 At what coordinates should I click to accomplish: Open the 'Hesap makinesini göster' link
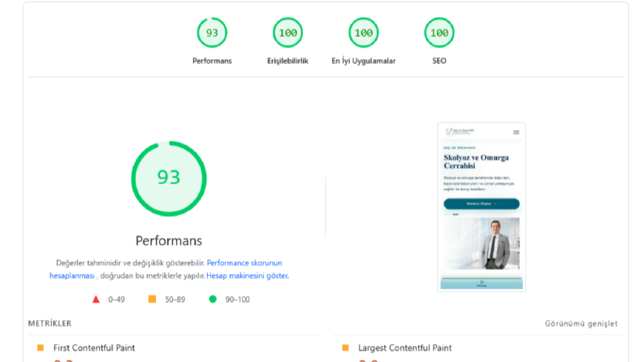pos(247,276)
